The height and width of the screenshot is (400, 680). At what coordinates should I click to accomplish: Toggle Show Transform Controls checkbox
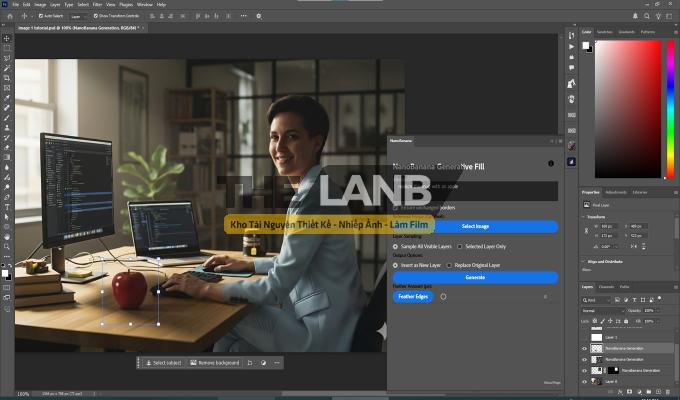[96, 16]
